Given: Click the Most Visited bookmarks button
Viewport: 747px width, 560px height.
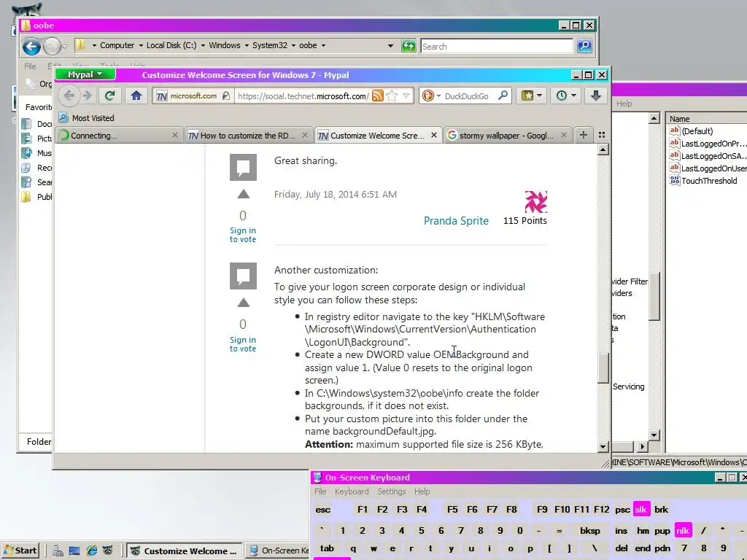Looking at the screenshot, I should [x=86, y=117].
